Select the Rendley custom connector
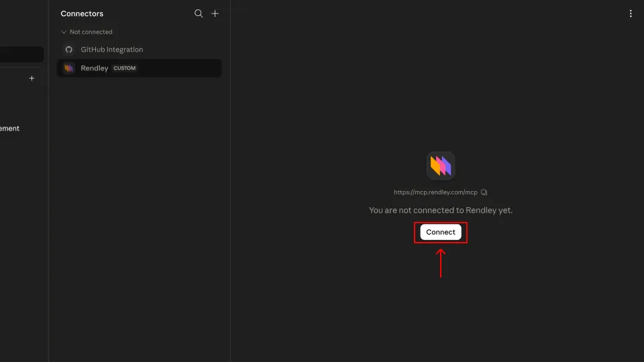Screen dimensions: 644x362 (x=140, y=68)
